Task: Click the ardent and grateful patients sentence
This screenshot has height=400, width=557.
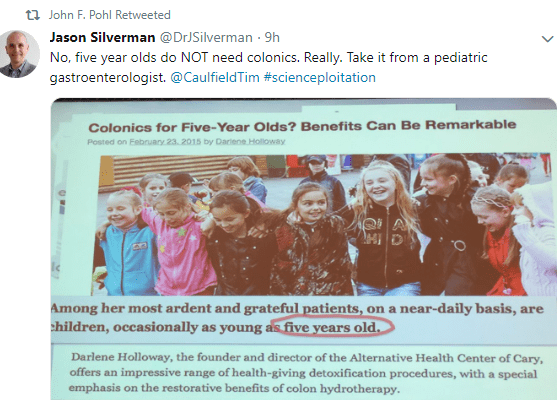Action: [297, 318]
